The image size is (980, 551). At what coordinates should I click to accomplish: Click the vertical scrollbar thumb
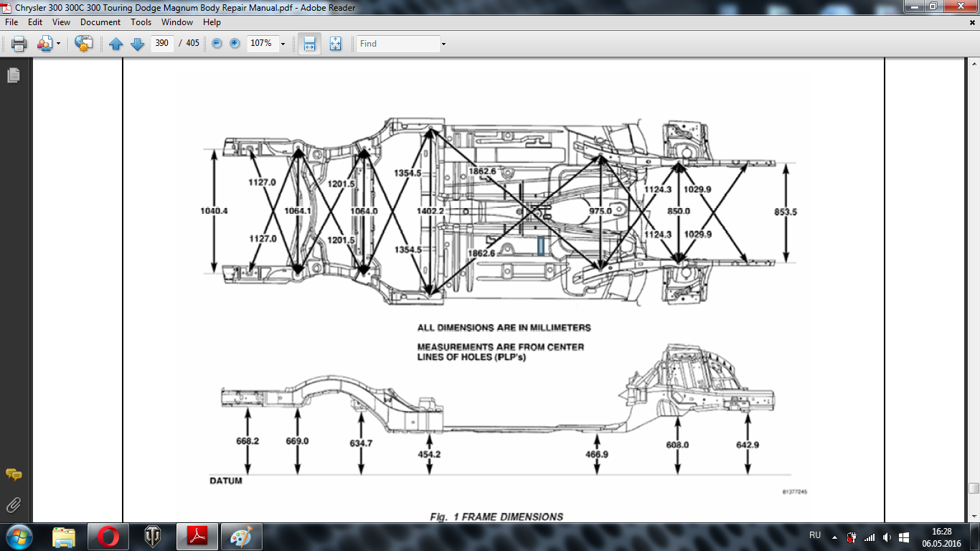[x=974, y=489]
